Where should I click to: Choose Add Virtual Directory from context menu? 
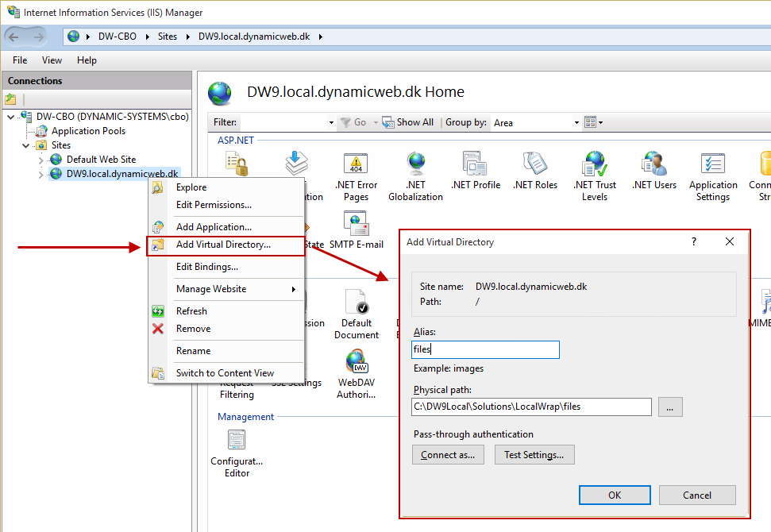pos(223,245)
